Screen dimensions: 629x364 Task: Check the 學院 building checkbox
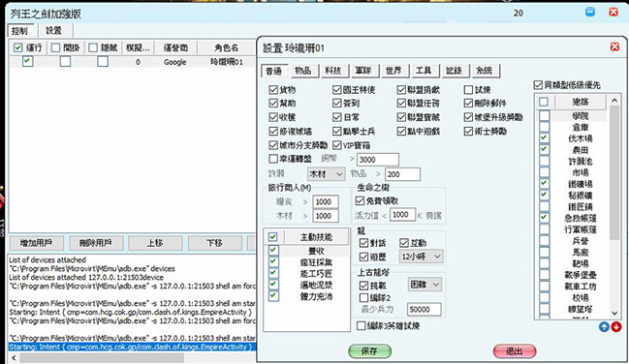tap(544, 116)
